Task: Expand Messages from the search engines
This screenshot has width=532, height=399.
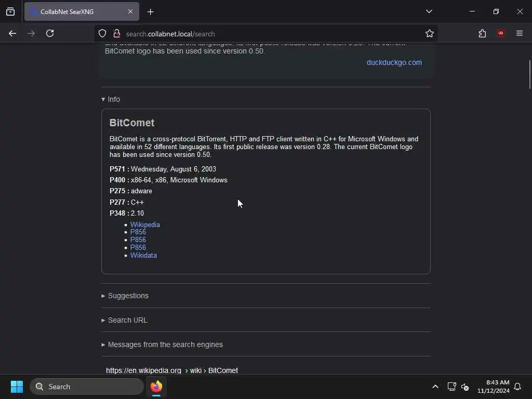Action: [x=162, y=345]
